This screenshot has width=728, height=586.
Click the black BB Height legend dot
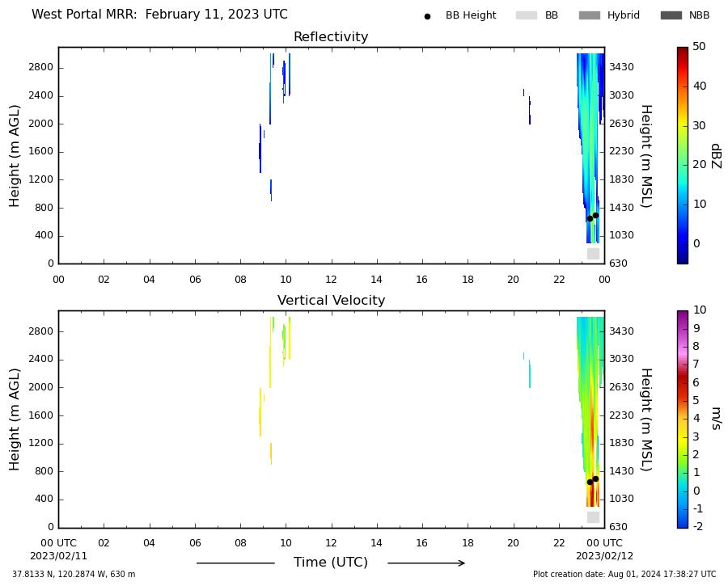tap(427, 16)
